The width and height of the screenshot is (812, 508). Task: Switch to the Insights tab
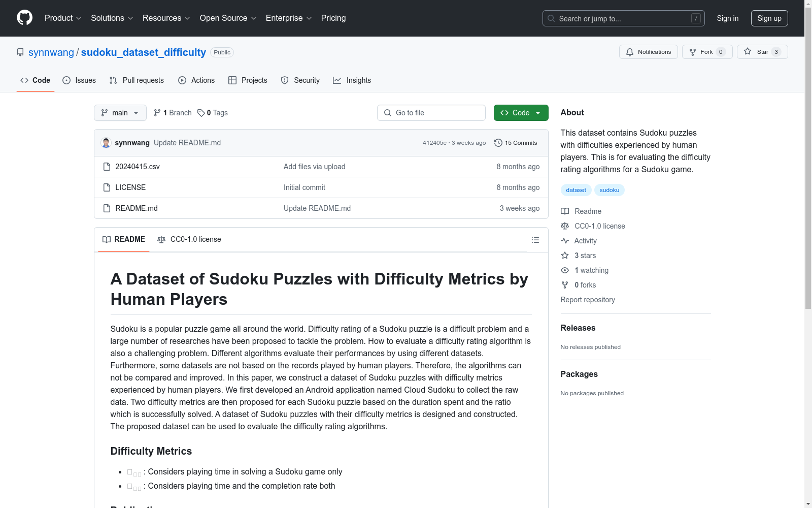pos(352,80)
